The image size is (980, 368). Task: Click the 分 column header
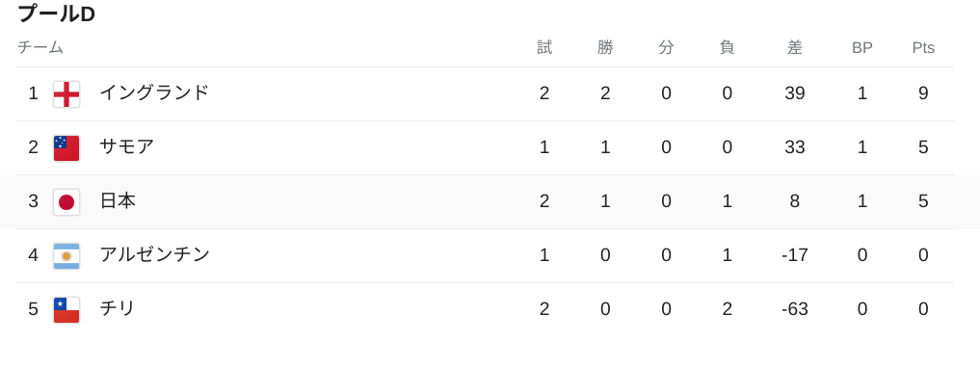click(666, 47)
